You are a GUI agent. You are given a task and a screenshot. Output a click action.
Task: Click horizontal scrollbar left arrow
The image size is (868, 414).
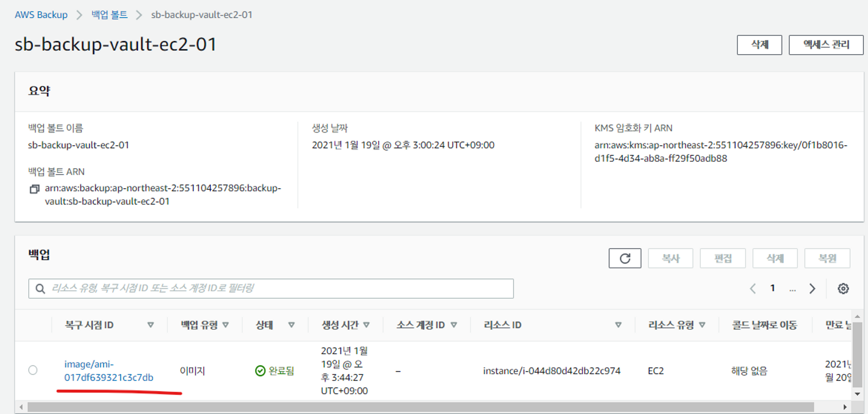click(21, 407)
